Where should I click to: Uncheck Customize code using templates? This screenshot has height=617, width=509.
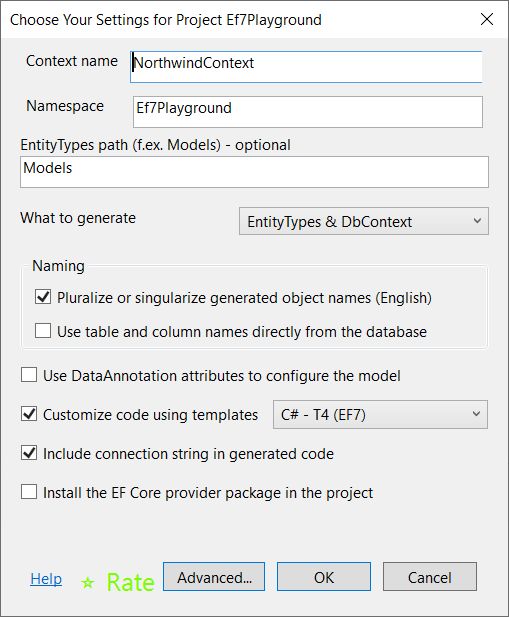pos(29,414)
